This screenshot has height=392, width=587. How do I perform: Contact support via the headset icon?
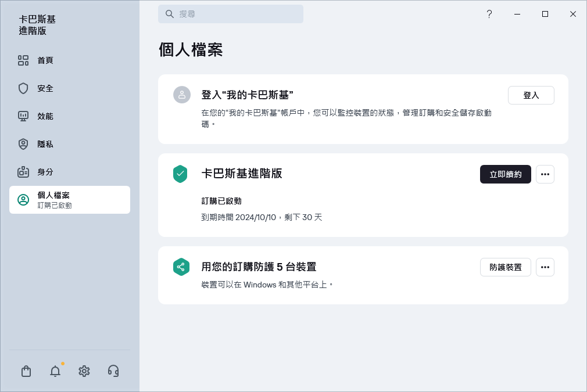tap(113, 371)
